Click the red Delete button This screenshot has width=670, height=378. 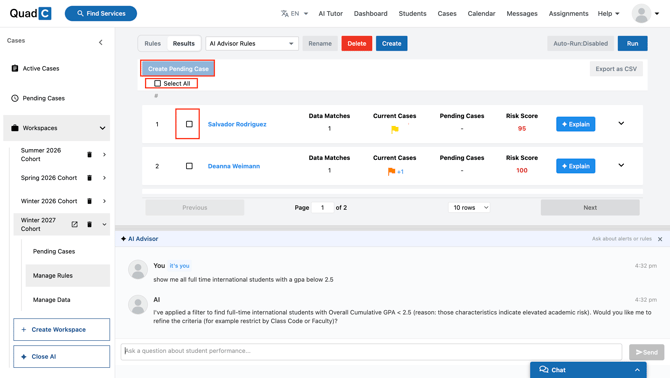coord(357,44)
